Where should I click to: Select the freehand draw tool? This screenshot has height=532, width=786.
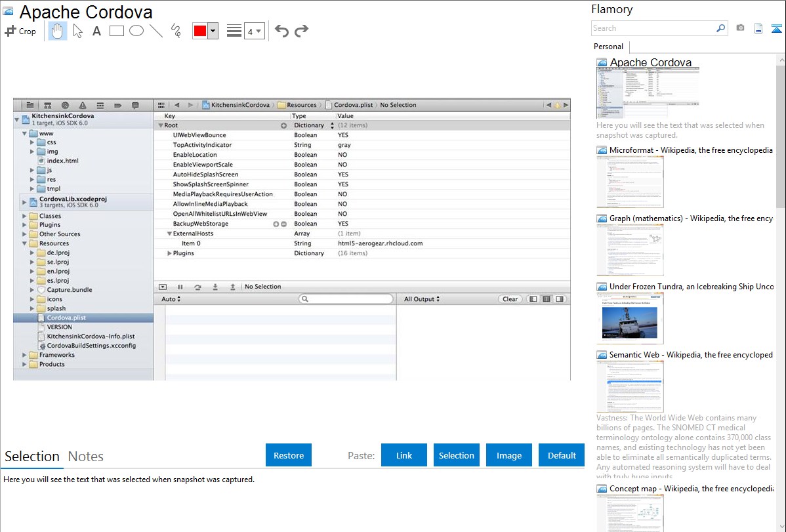[176, 31]
